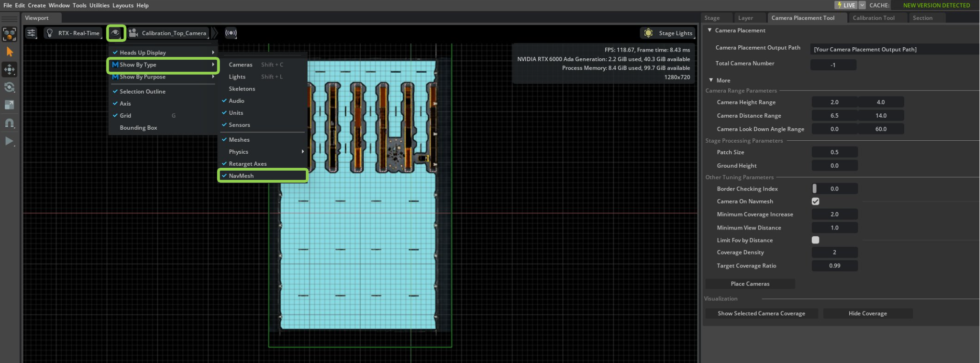Toggle the Snap magnet icon
This screenshot has width=980, height=363.
pos(10,123)
